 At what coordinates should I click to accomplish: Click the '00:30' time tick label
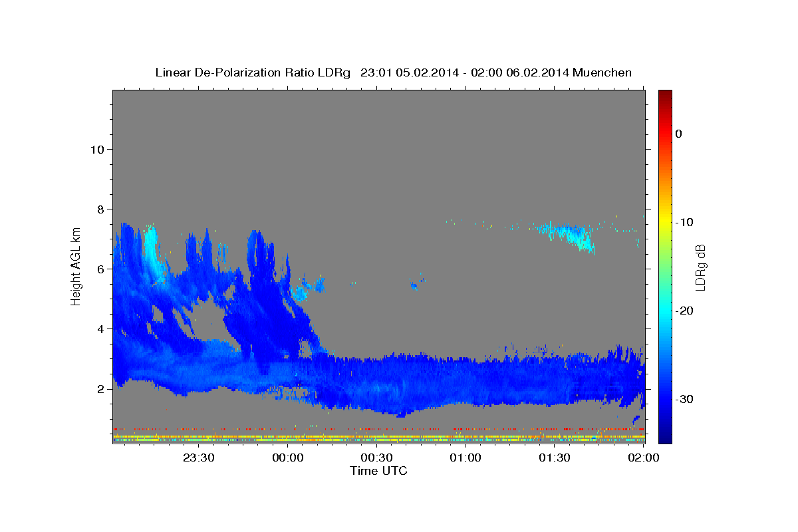[377, 458]
